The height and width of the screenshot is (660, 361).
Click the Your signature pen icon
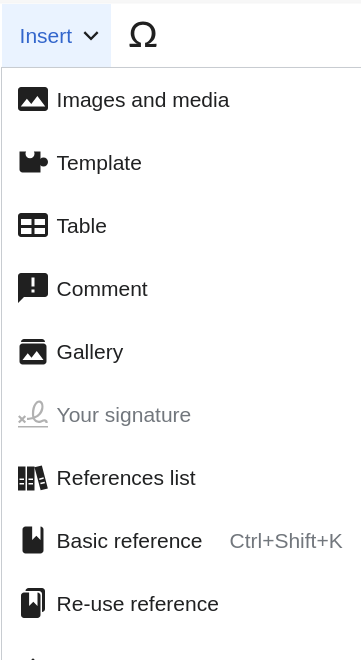(33, 415)
